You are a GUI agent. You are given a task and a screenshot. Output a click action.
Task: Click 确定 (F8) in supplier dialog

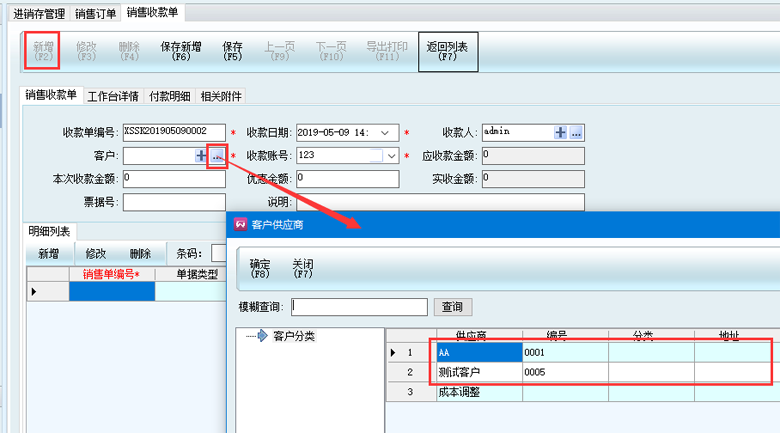pos(260,267)
